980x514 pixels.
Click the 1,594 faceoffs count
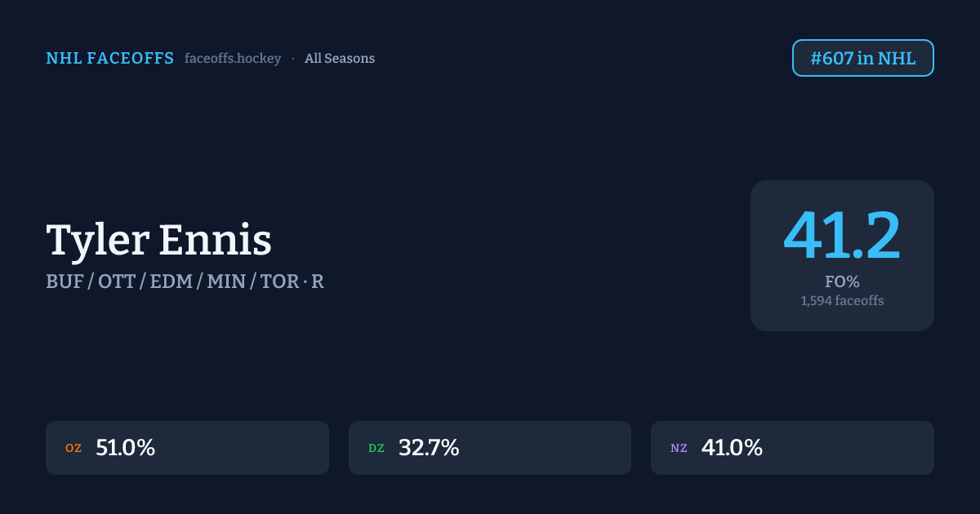842,300
